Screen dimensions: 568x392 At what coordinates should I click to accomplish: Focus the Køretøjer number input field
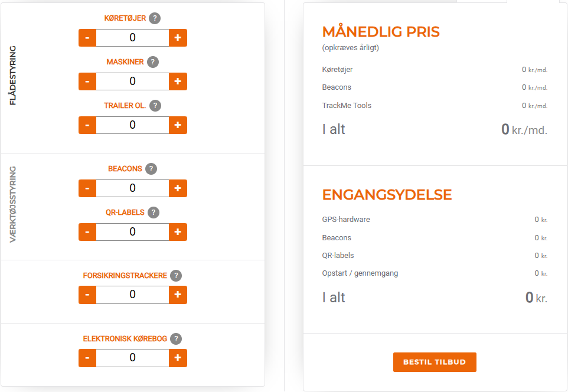[132, 38]
